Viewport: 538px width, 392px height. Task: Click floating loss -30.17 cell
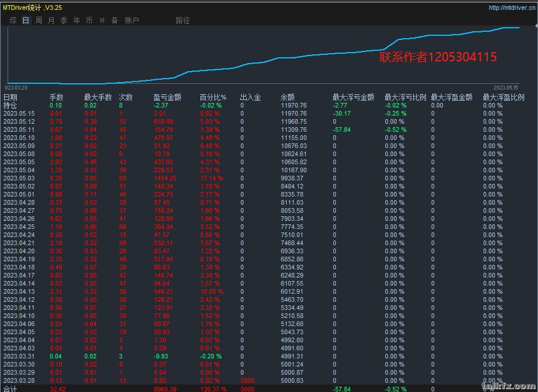coord(342,114)
